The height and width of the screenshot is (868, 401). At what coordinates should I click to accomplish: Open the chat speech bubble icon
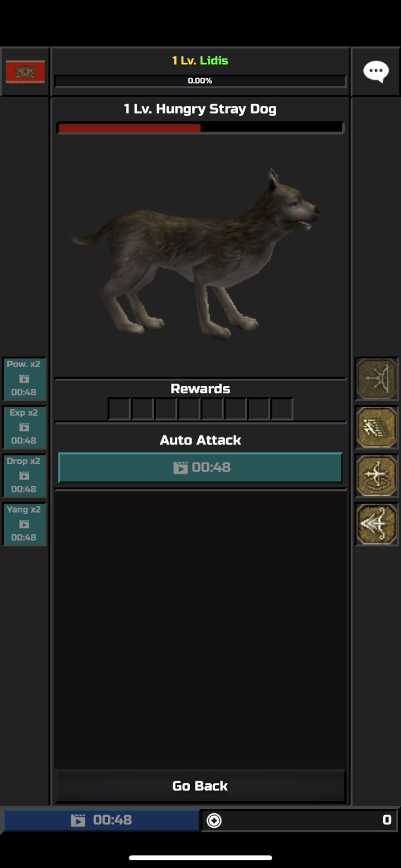376,71
